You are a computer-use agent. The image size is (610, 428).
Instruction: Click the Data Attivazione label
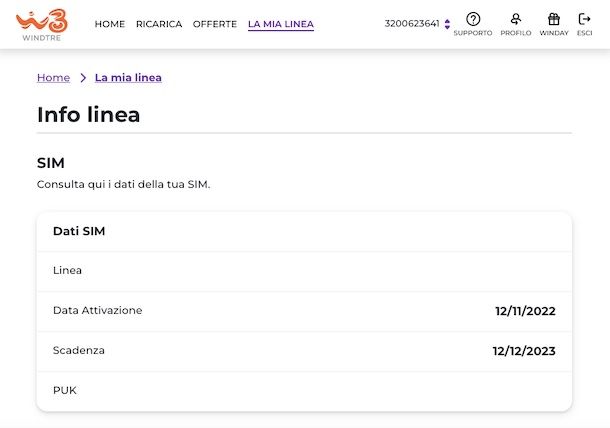pyautogui.click(x=98, y=310)
